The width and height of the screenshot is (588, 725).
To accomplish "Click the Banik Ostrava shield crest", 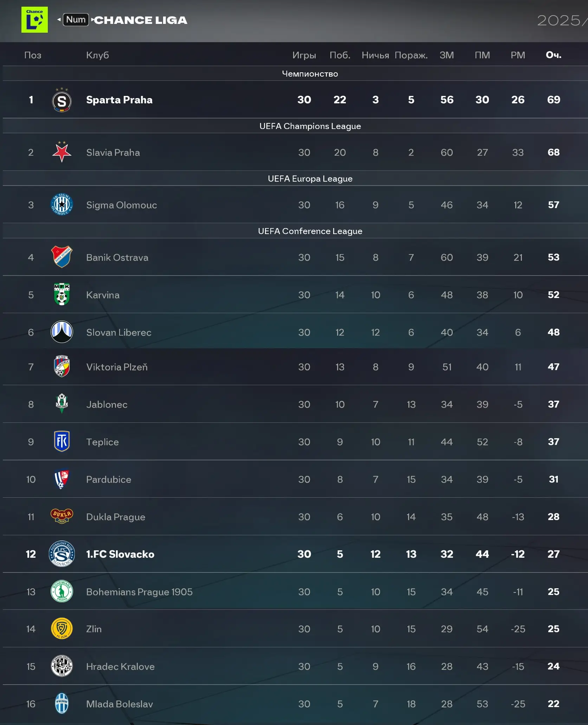I will [62, 257].
